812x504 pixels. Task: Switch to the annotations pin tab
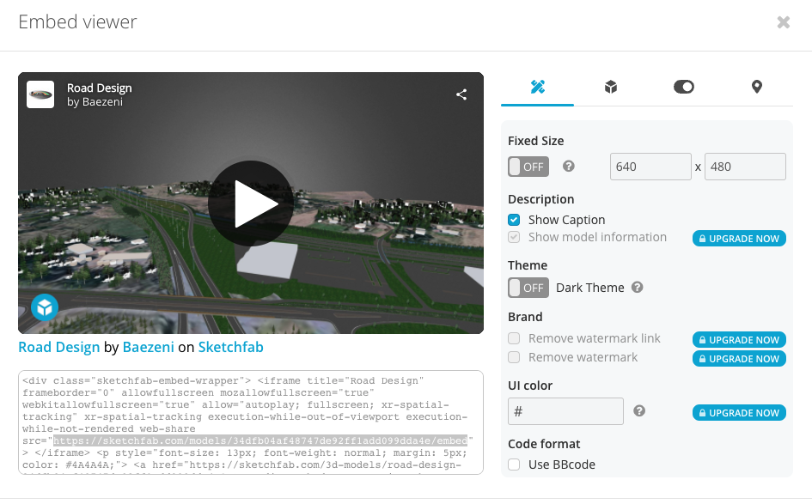click(756, 86)
